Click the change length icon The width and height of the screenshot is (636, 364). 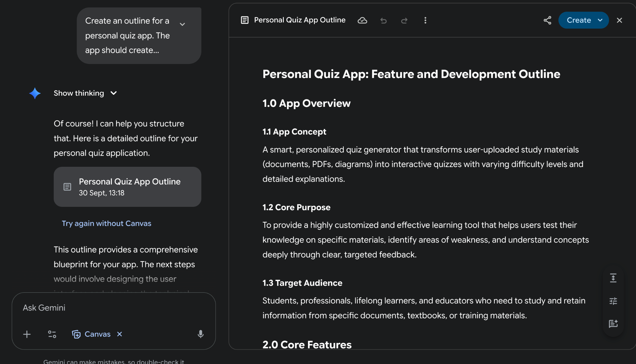tap(613, 278)
